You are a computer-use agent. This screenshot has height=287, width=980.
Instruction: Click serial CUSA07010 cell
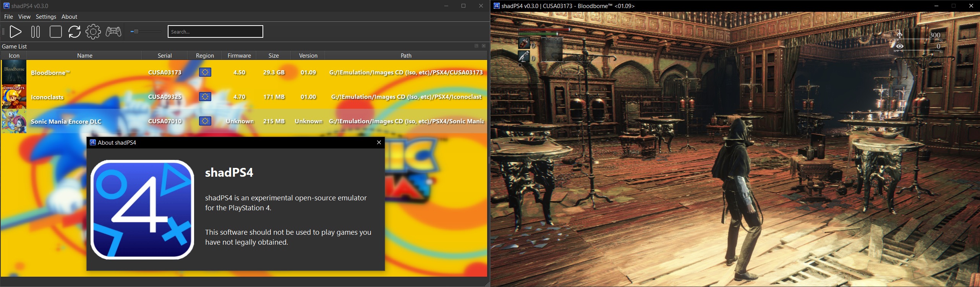tap(165, 121)
